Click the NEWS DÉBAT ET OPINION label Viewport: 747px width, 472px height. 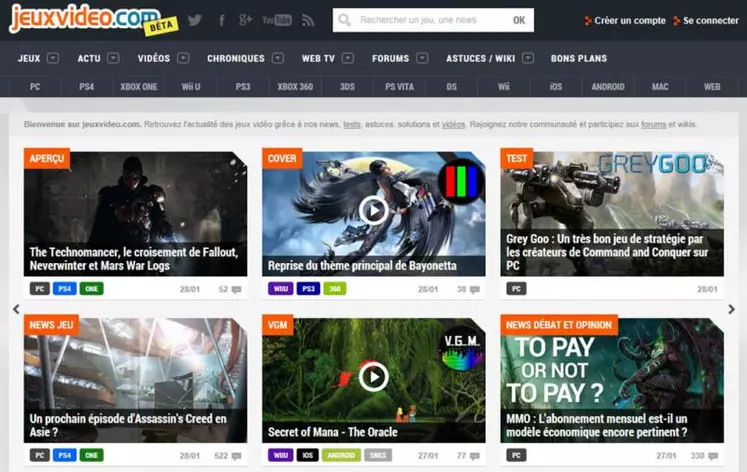click(559, 325)
